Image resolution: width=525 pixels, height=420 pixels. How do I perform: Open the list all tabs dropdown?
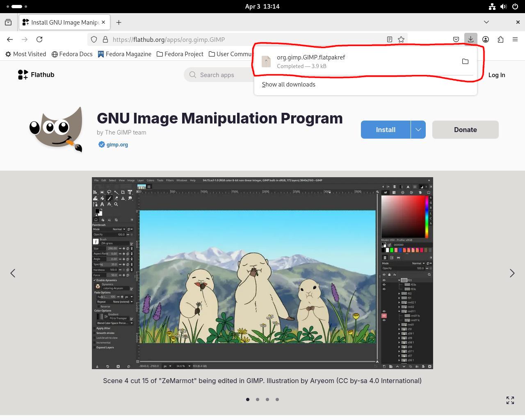[x=486, y=22]
